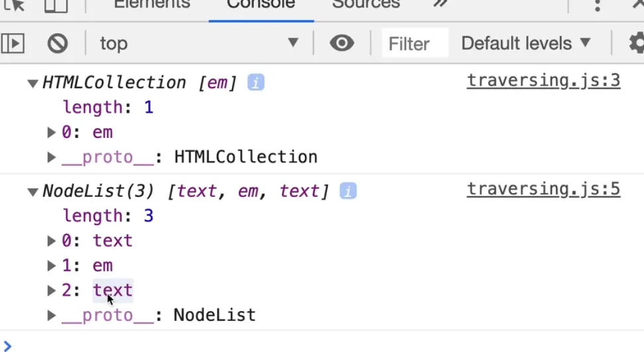The height and width of the screenshot is (352, 644).
Task: Open the DevTools three-dot menu
Action: coord(597,5)
